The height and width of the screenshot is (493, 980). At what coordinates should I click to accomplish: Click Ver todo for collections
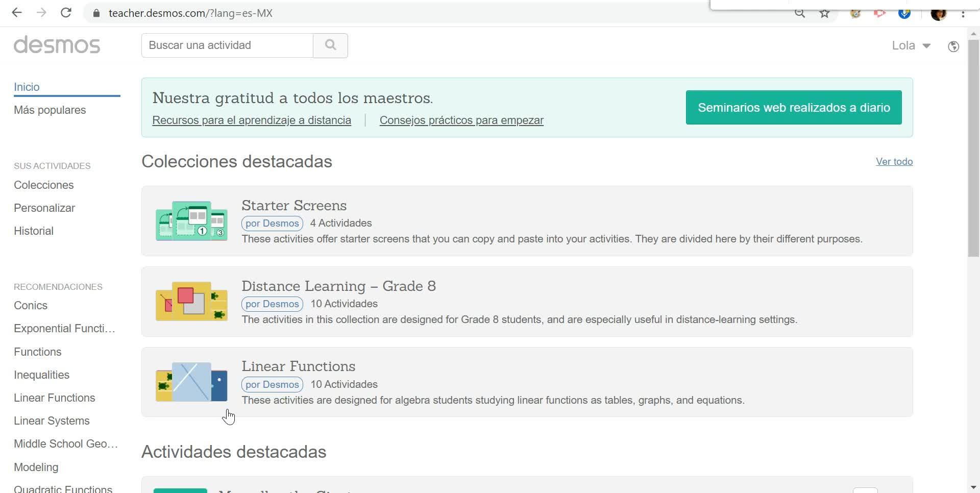894,162
